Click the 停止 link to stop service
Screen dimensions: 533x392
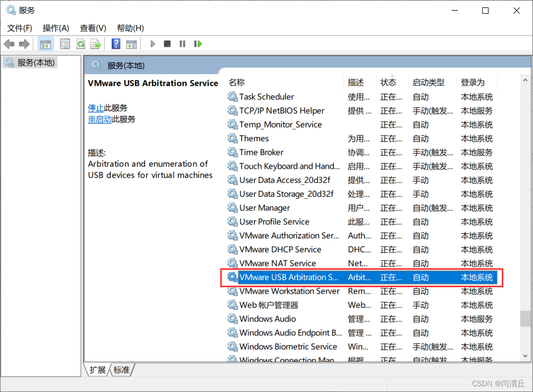[96, 108]
